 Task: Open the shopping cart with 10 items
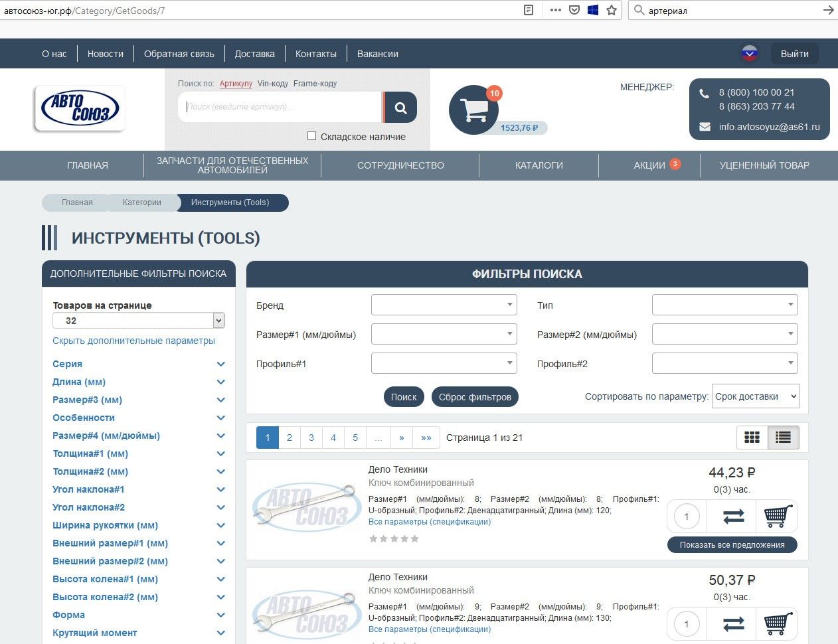tap(474, 110)
